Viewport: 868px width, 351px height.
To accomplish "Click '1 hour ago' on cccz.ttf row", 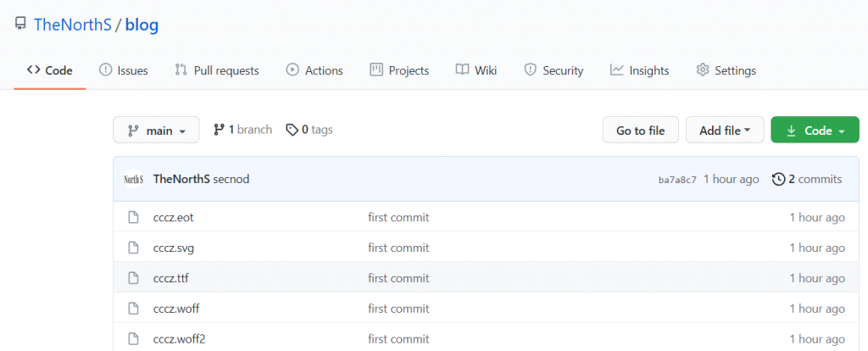I will [x=817, y=278].
